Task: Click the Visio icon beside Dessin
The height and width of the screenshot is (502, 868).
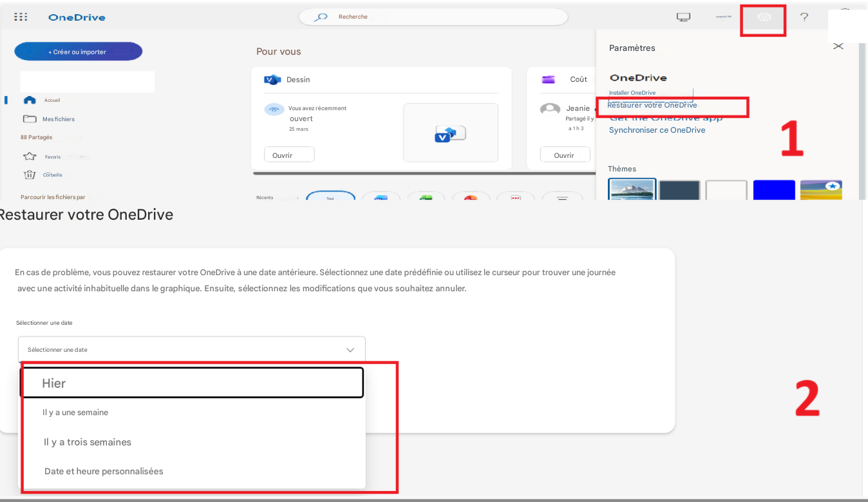Action: click(x=272, y=79)
